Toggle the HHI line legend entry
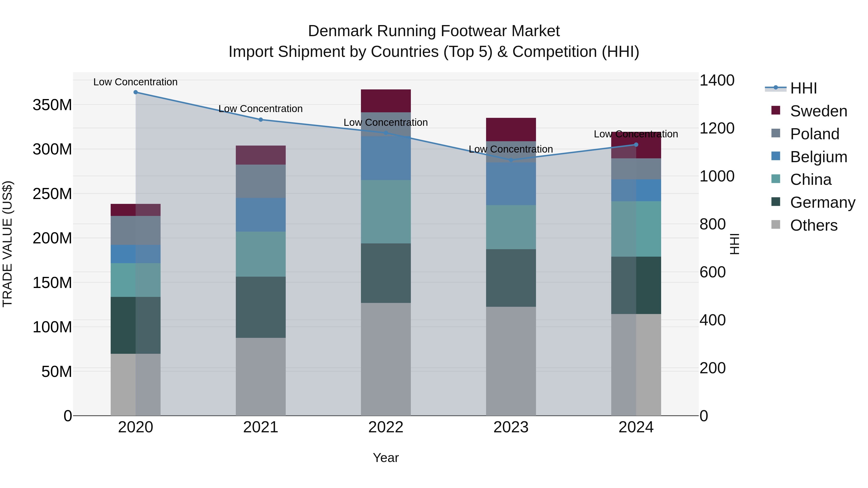The image size is (868, 488). (x=791, y=88)
